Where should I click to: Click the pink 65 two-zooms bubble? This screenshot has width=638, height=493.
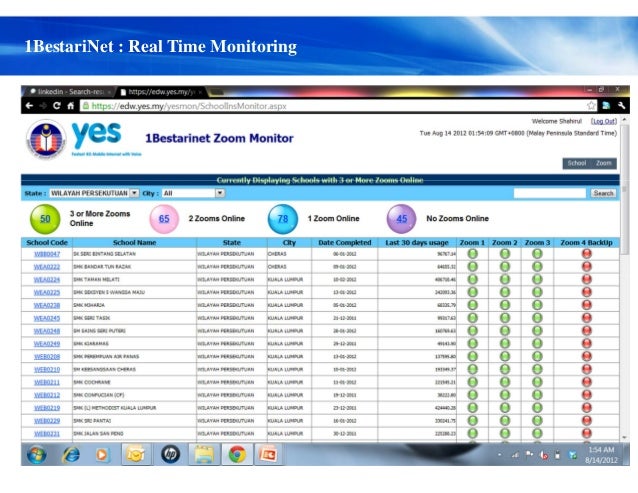164,219
